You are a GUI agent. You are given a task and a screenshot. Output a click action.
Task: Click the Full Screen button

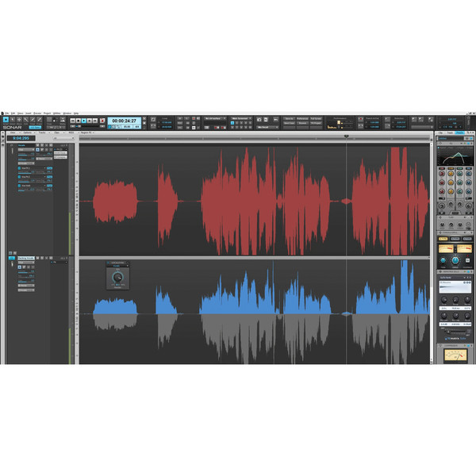click(316, 118)
